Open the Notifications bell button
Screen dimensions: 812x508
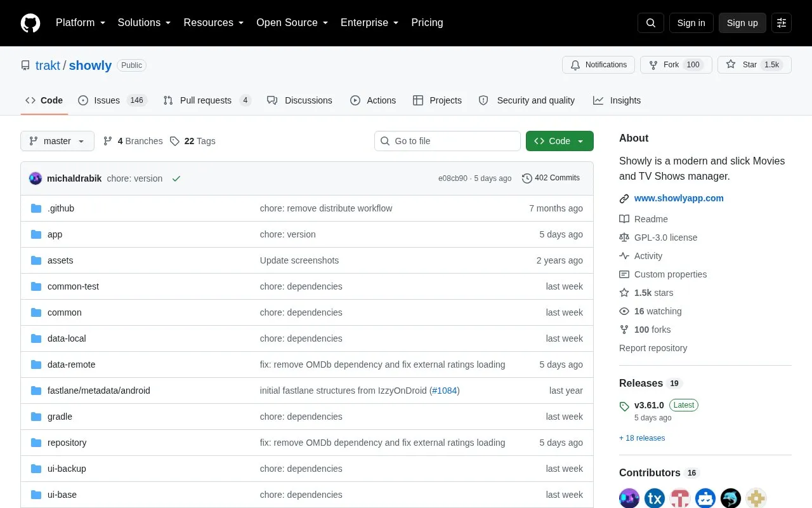pyautogui.click(x=598, y=65)
